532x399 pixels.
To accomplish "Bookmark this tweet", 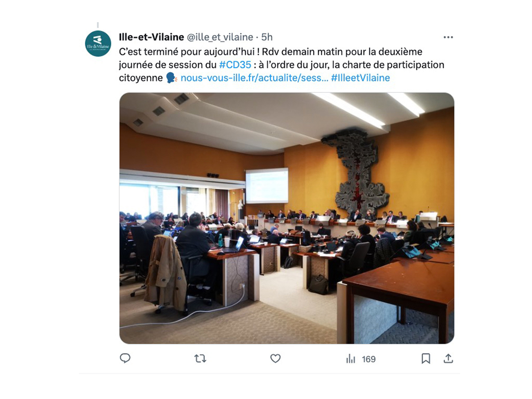I will (x=426, y=359).
